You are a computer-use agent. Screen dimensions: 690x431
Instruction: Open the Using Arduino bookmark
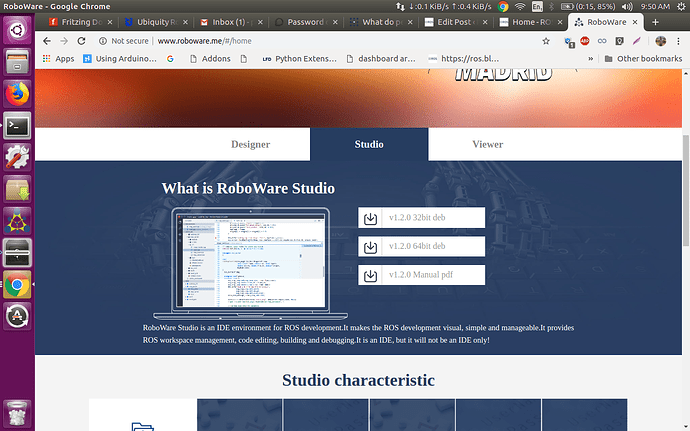point(120,59)
